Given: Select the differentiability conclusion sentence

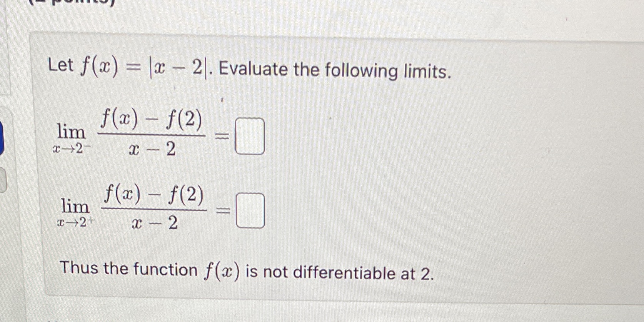Looking at the screenshot, I should pos(246,270).
